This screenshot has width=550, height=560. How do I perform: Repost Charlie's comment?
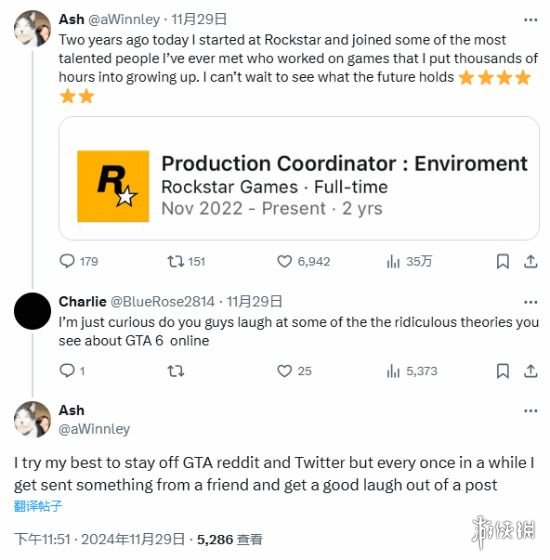176,371
